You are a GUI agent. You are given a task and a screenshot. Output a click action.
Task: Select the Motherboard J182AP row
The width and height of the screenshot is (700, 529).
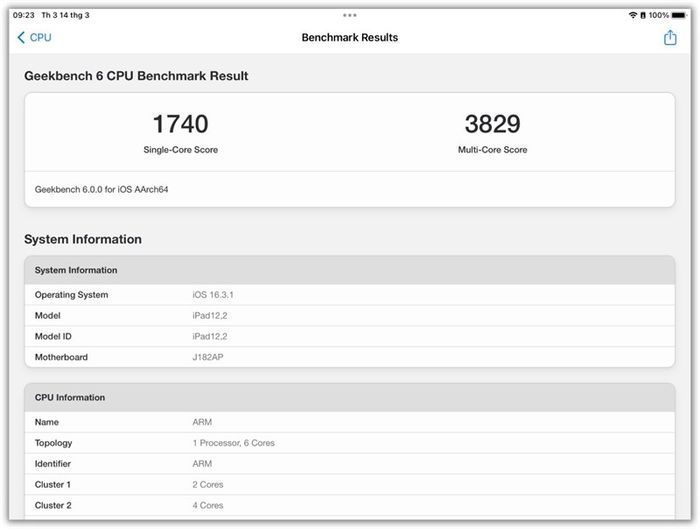(x=350, y=357)
